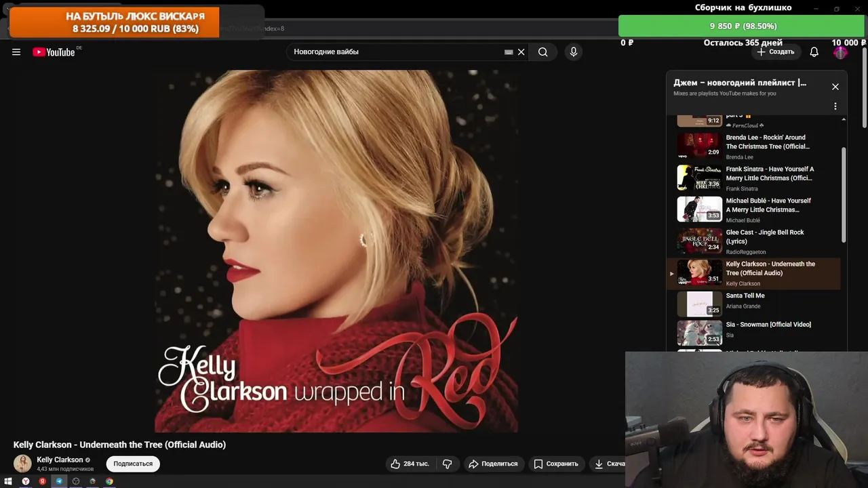Viewport: 868px width, 488px height.
Task: Open the red Yandex Я taskbar icon
Action: (x=42, y=481)
